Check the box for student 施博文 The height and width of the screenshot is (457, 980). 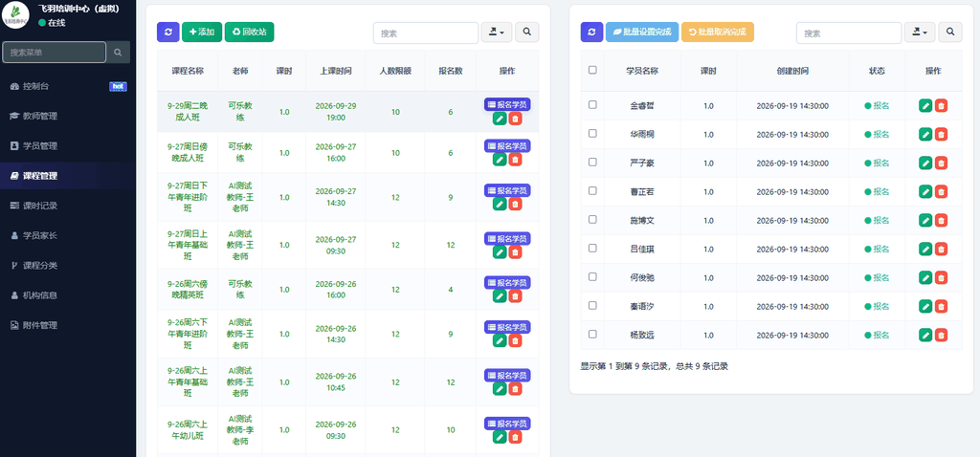point(592,220)
